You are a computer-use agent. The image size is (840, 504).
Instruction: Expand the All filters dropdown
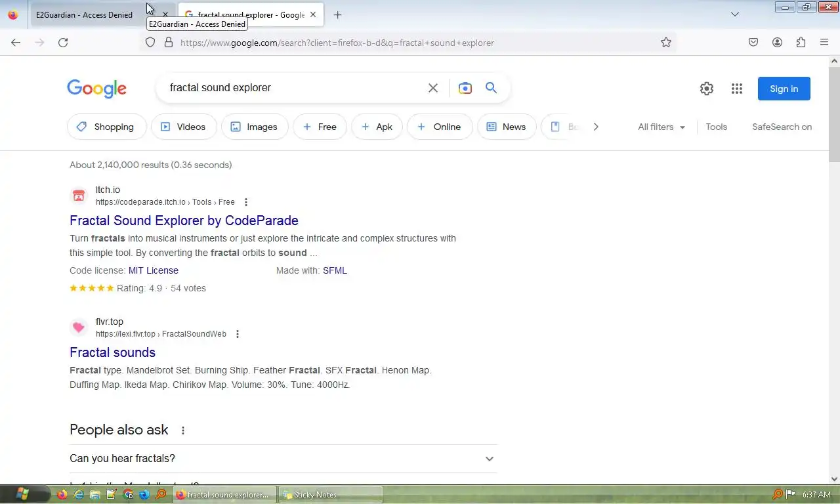661,127
